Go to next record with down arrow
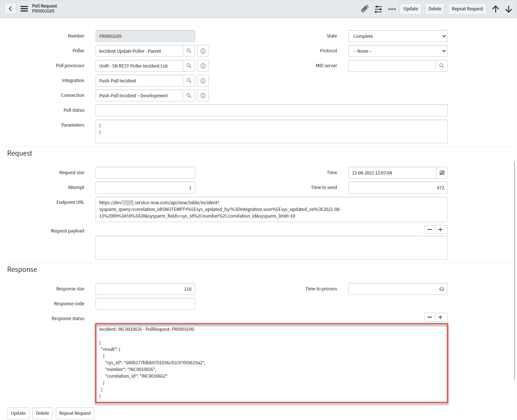The height and width of the screenshot is (420, 517). [x=508, y=9]
